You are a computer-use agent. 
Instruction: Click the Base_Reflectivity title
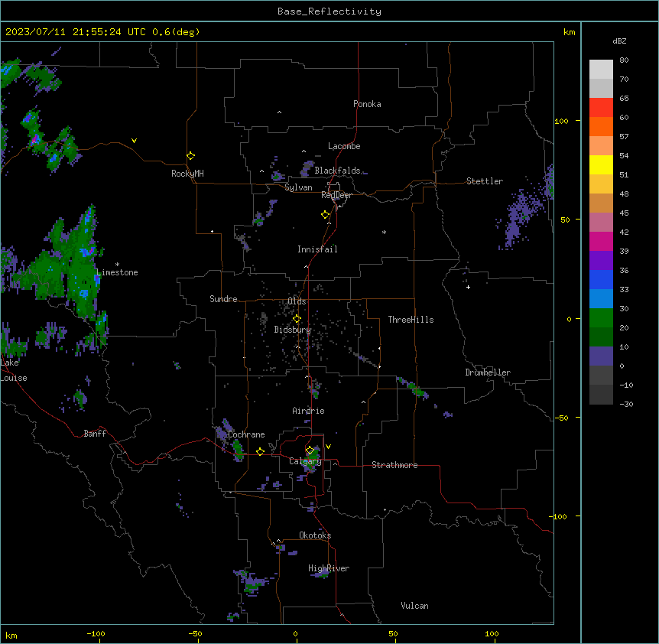(x=329, y=11)
